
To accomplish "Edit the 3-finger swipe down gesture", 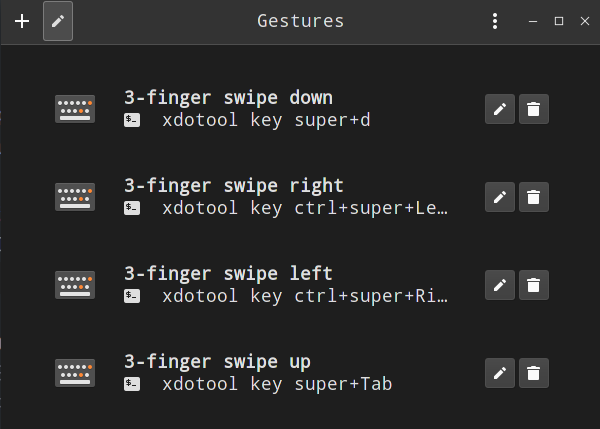I will pyautogui.click(x=500, y=109).
